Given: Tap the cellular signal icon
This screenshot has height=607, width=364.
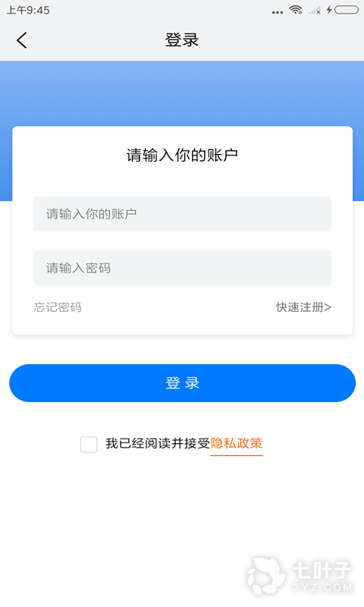Looking at the screenshot, I should coord(315,11).
